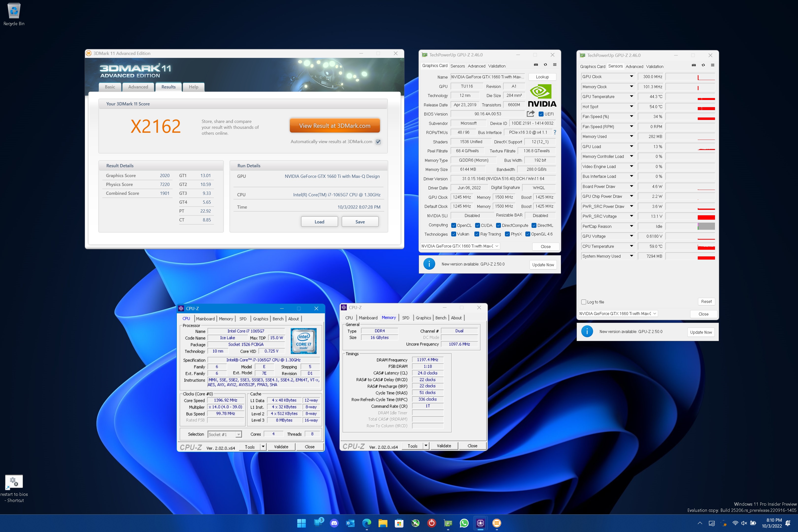Click the 3DMark 11 orange taskbar icon
The height and width of the screenshot is (532, 798).
(497, 523)
